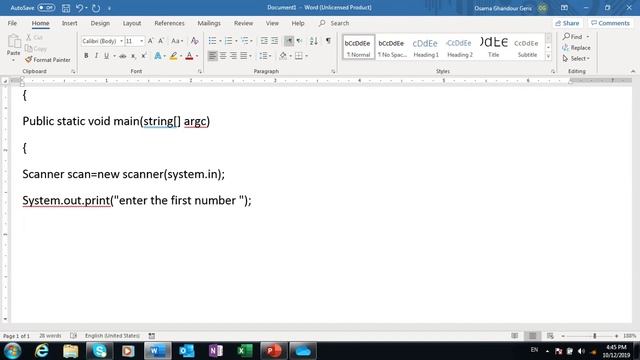This screenshot has height=360, width=640.
Task: Open Change Case dropdown
Action: click(177, 41)
